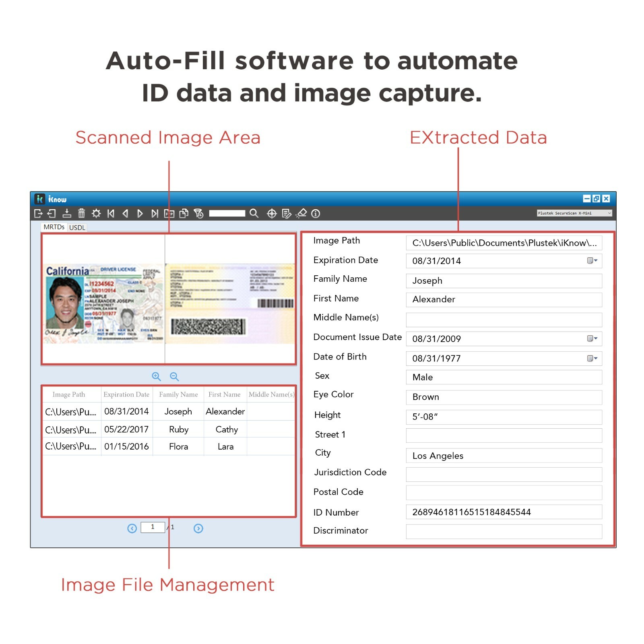This screenshot has height=644, width=644.
Task: Click the Info icon on the toolbar
Action: pyautogui.click(x=316, y=214)
